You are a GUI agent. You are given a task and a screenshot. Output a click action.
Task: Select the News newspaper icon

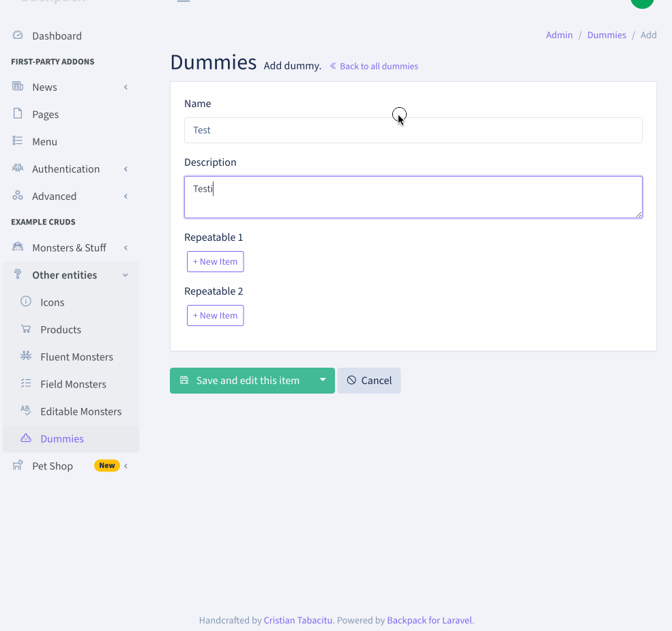point(17,87)
